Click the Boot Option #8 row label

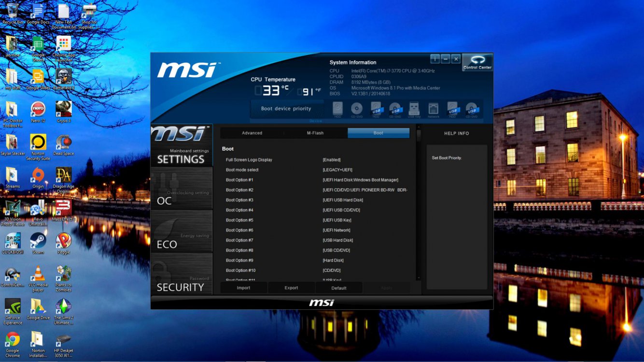click(239, 251)
